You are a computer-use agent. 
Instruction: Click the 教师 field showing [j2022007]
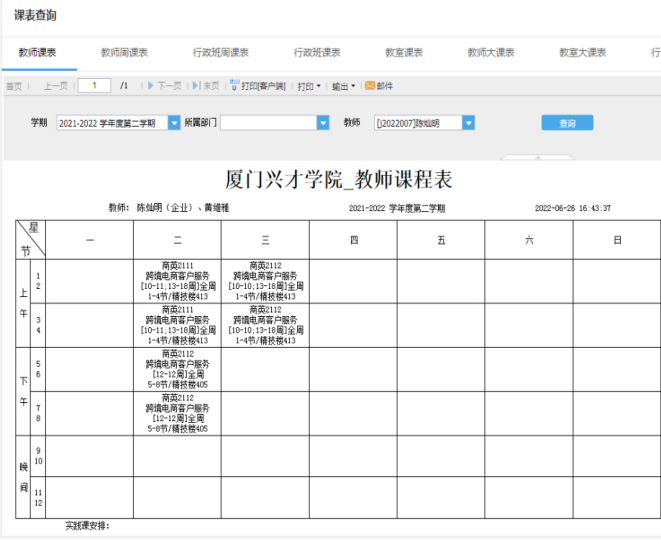click(x=418, y=123)
